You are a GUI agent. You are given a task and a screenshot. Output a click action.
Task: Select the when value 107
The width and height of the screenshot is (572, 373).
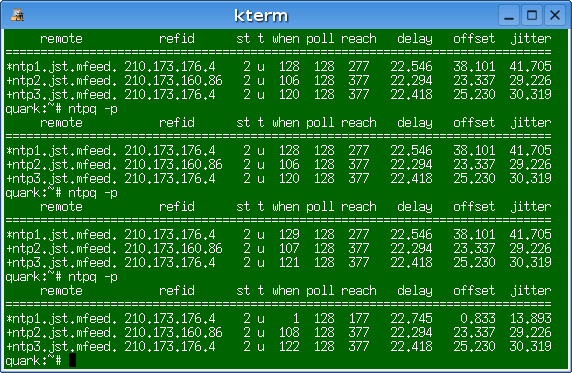point(289,249)
